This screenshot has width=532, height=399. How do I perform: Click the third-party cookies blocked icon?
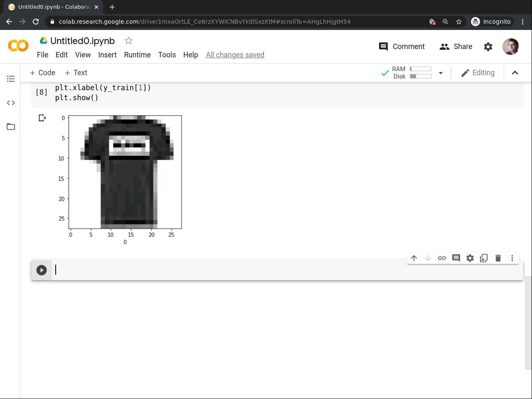pyautogui.click(x=432, y=22)
